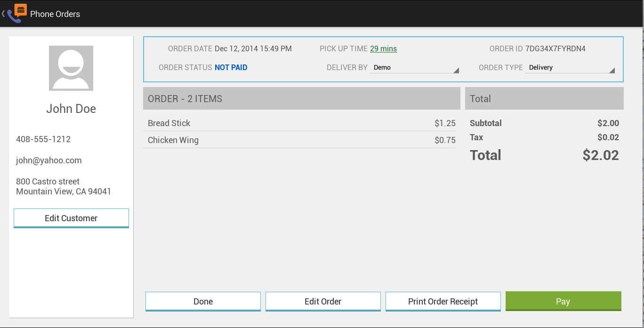Click the Phone Orders title text

[x=55, y=14]
